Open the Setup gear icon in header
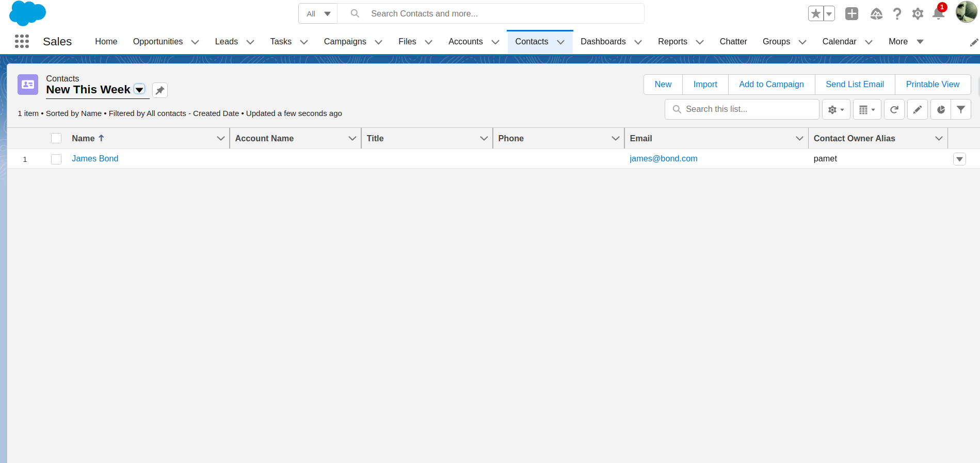Screen dimensions: 980x463 pos(918,14)
